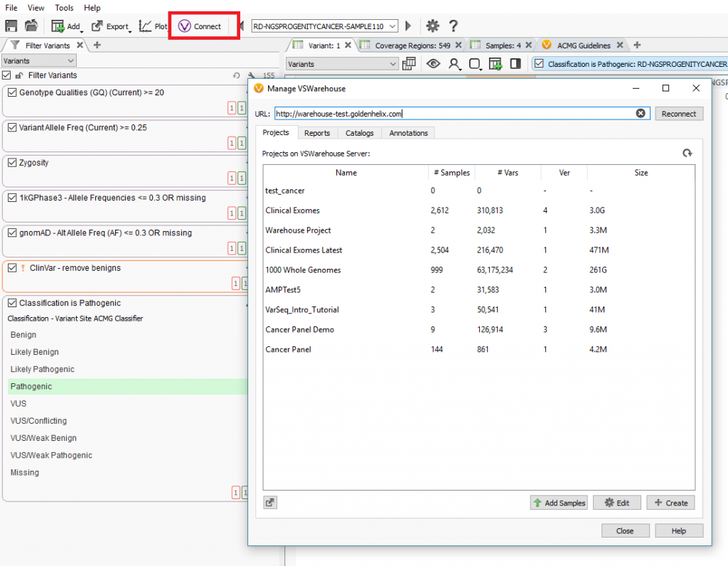The image size is (728, 566).
Task: Open the sample selector dropdown RD-NGSPROGENITYCANCER-SAMPLE110
Action: coord(324,26)
